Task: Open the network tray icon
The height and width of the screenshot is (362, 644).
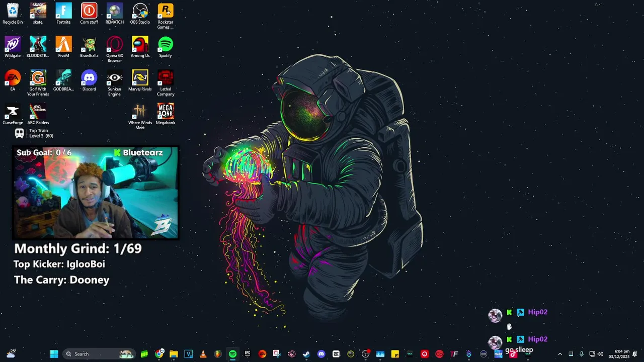Action: 592,354
